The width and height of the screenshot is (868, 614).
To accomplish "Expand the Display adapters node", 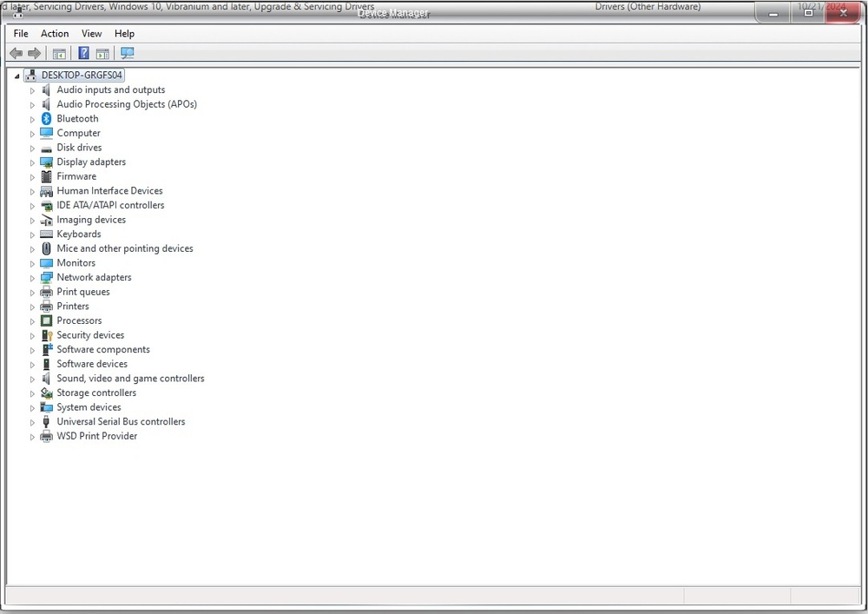I will [33, 162].
